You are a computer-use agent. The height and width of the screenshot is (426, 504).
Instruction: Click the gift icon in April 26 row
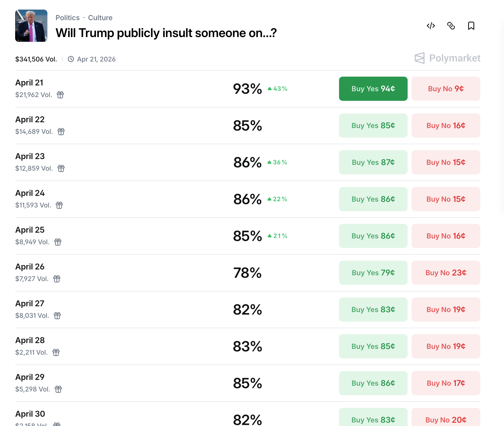pos(57,279)
